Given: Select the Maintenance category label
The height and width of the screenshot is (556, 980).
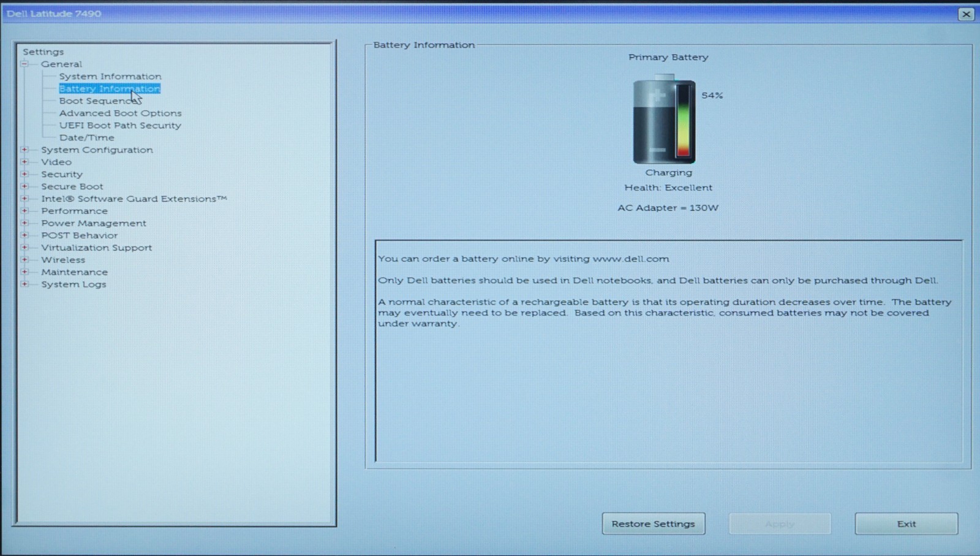Looking at the screenshot, I should [74, 273].
